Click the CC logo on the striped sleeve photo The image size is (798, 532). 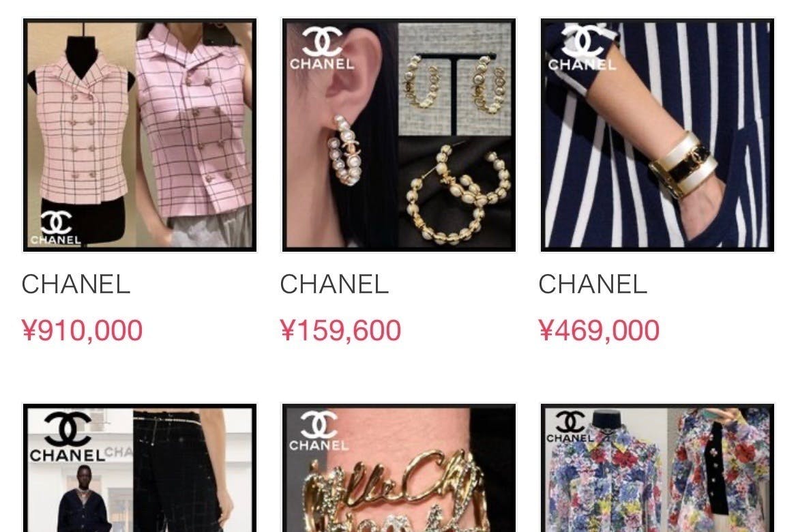point(582,48)
